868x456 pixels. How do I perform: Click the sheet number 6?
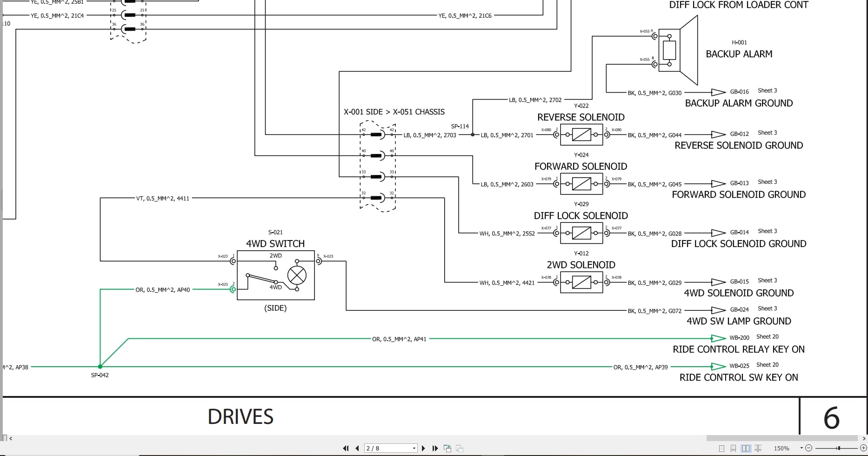coord(832,418)
